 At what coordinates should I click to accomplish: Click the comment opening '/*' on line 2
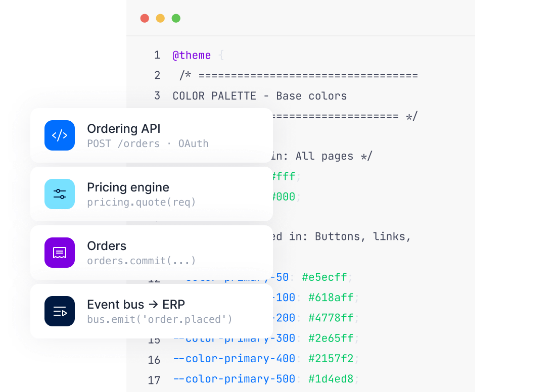point(185,75)
